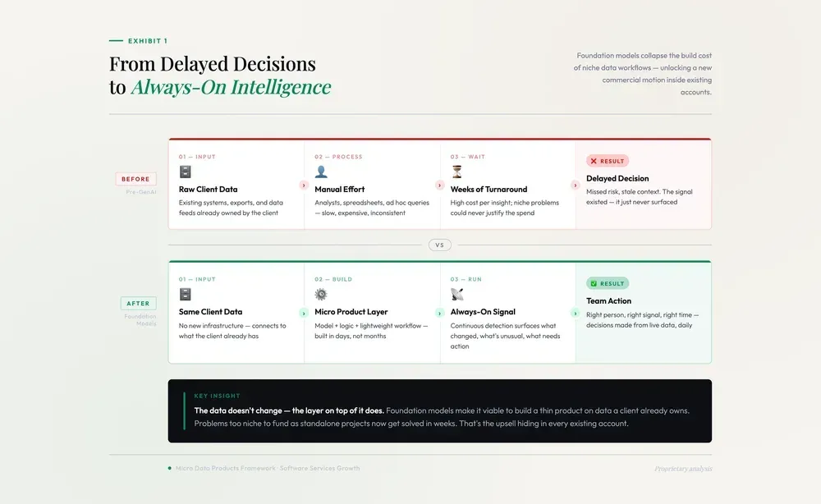Screen dimensions: 821x504
Task: Click the "Existing systems, exports, and data" description
Action: [231, 208]
